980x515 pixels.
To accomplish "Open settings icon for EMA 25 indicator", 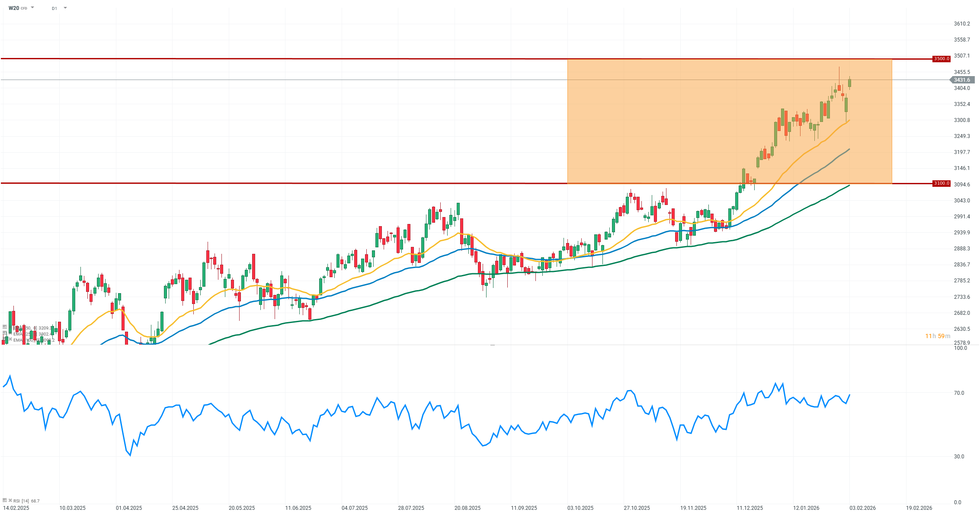I will point(5,333).
